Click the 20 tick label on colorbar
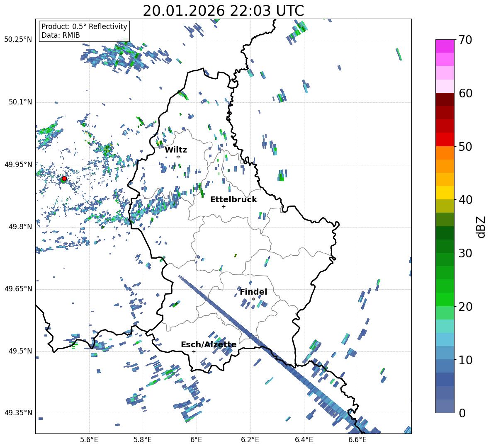The image size is (491, 448). 465,306
